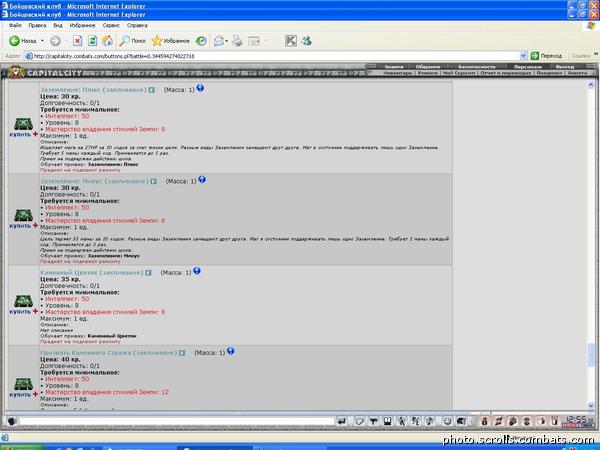Open the Файл menu

[x=15, y=25]
